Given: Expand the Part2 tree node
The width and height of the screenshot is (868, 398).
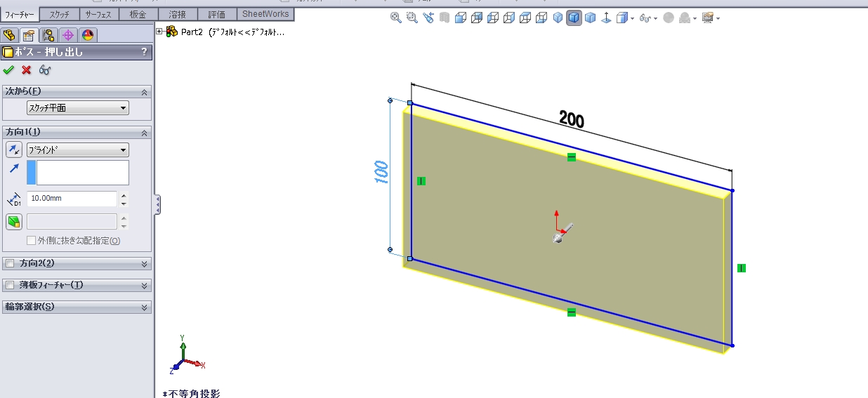Looking at the screenshot, I should pos(159,32).
